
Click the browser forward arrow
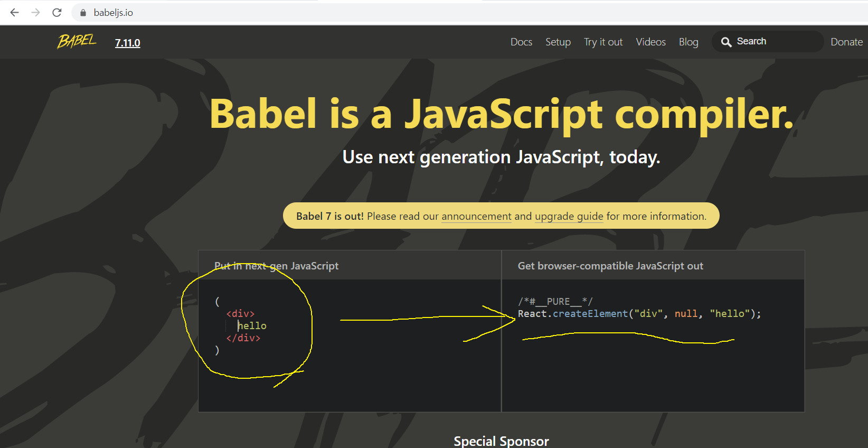click(35, 12)
